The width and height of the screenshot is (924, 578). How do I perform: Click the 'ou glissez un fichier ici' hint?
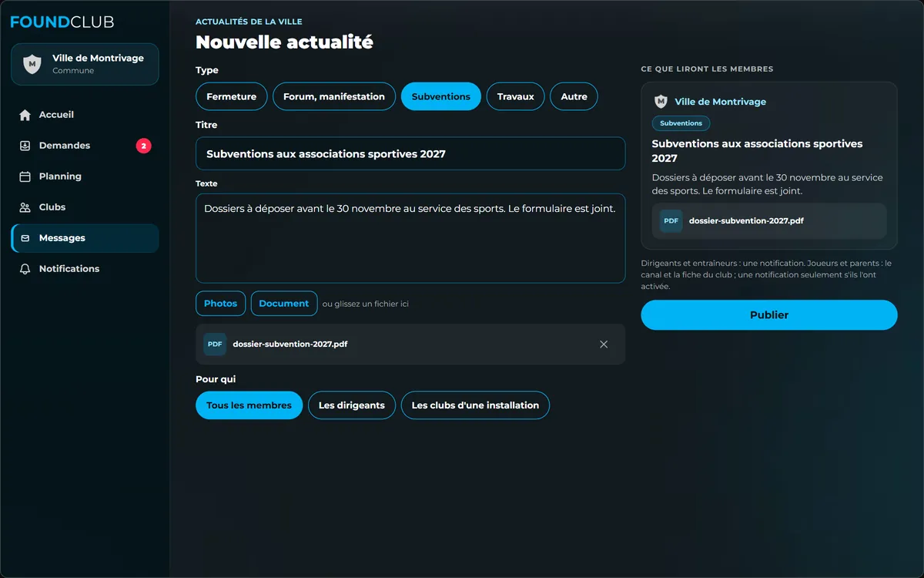pos(366,304)
